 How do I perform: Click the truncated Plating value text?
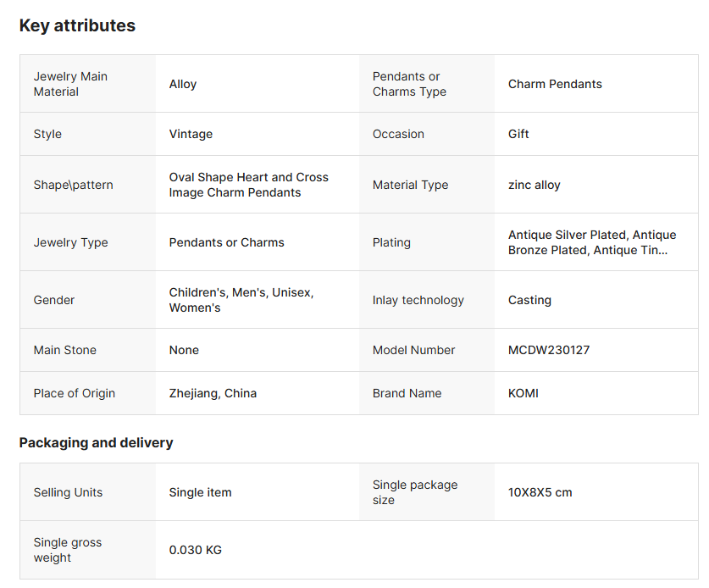tap(592, 242)
